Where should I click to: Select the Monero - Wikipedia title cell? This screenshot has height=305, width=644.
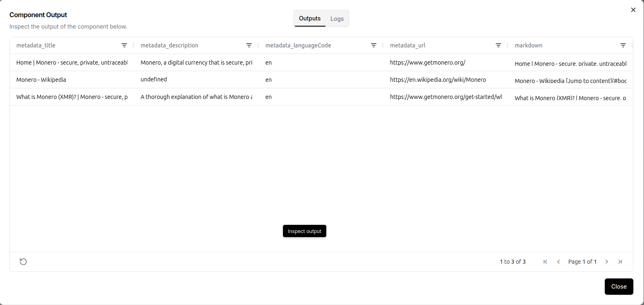click(41, 80)
